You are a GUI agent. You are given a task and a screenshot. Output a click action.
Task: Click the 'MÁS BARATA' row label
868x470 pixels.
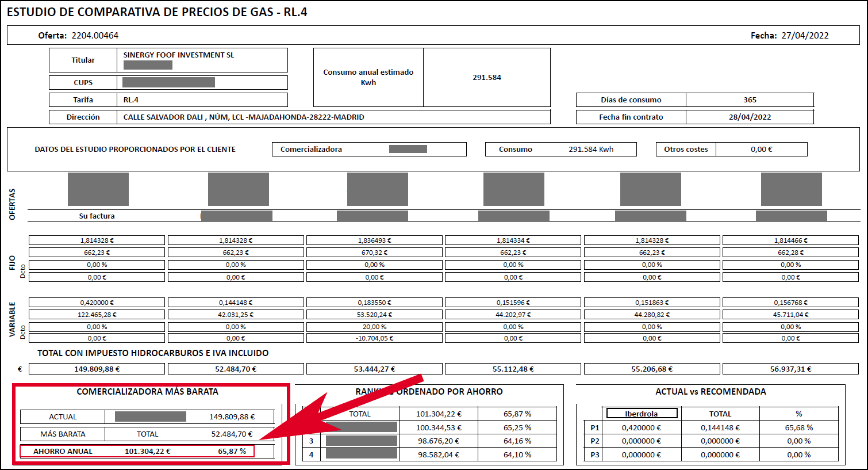(x=63, y=434)
